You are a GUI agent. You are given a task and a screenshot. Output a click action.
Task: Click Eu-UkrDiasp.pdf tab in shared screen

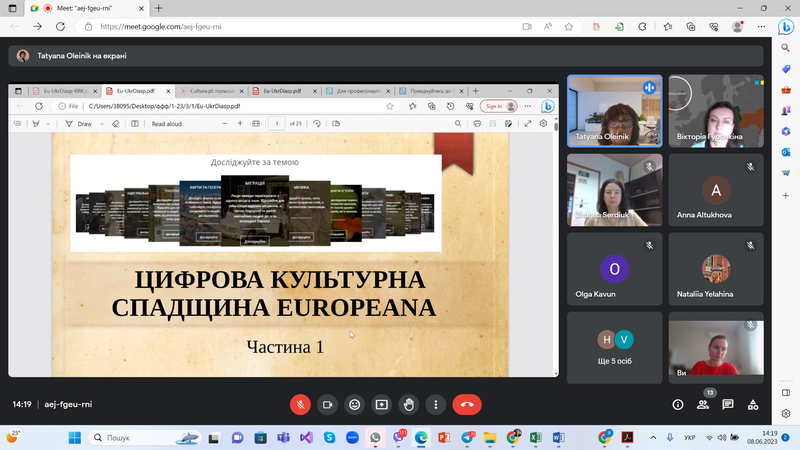pyautogui.click(x=138, y=91)
